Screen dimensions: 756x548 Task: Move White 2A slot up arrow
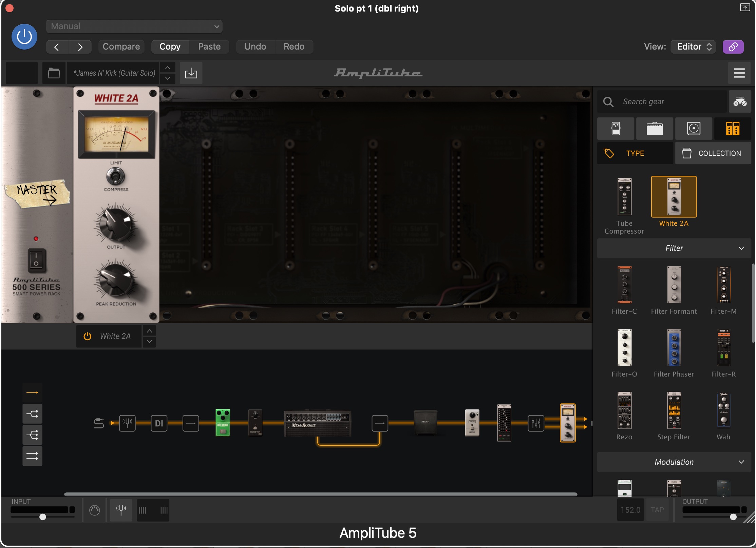point(150,331)
